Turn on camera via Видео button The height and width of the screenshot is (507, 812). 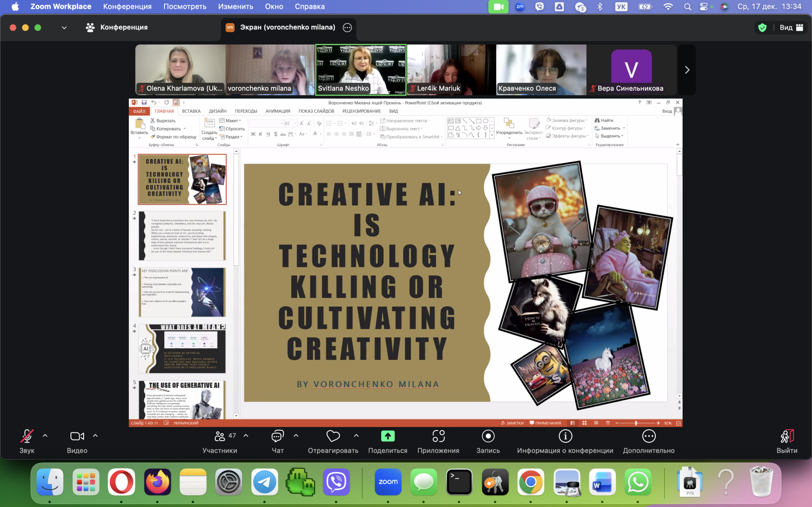[x=77, y=436]
